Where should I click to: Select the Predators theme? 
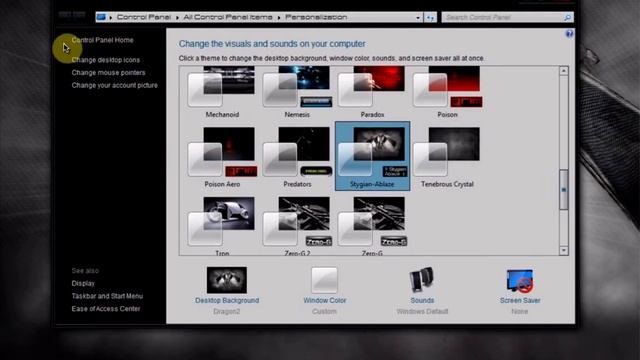pos(297,157)
